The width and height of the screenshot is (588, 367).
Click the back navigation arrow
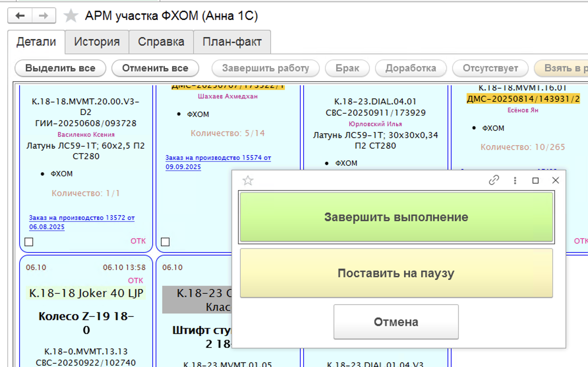click(x=20, y=16)
